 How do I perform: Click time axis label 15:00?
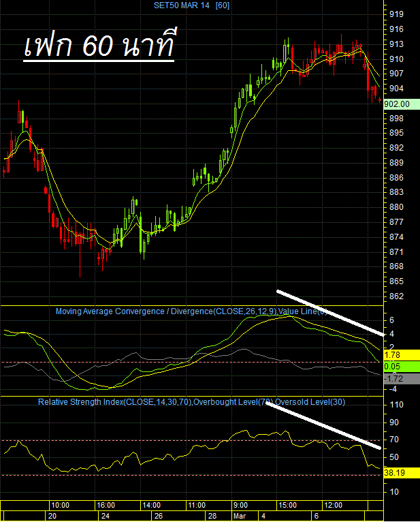point(288,506)
